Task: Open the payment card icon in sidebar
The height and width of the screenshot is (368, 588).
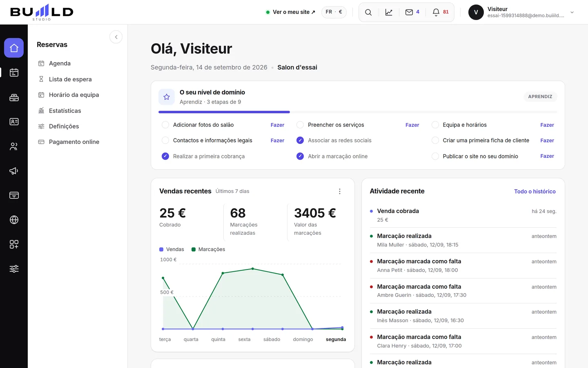Action: click(14, 195)
